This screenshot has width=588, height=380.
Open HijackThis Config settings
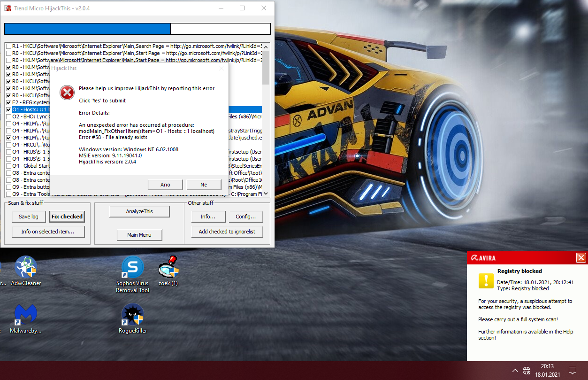pyautogui.click(x=246, y=217)
